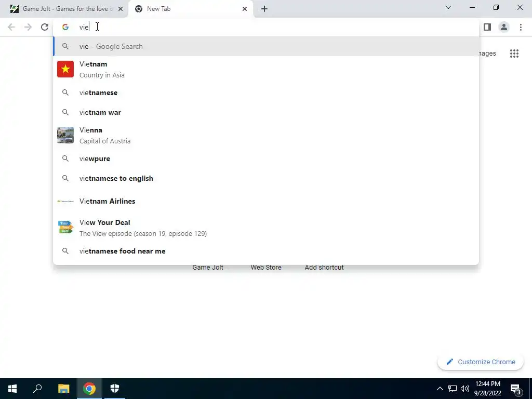The width and height of the screenshot is (532, 399).
Task: Click the Customize Chrome button
Action: tap(481, 362)
